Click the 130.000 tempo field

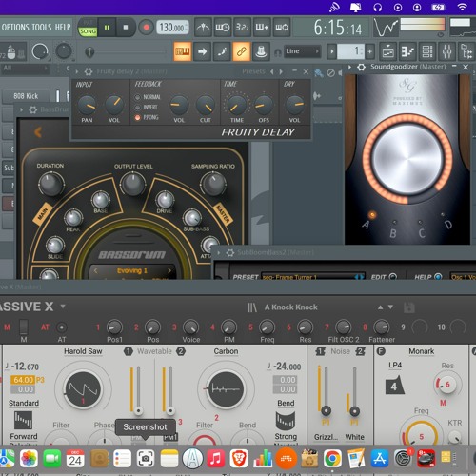(172, 28)
